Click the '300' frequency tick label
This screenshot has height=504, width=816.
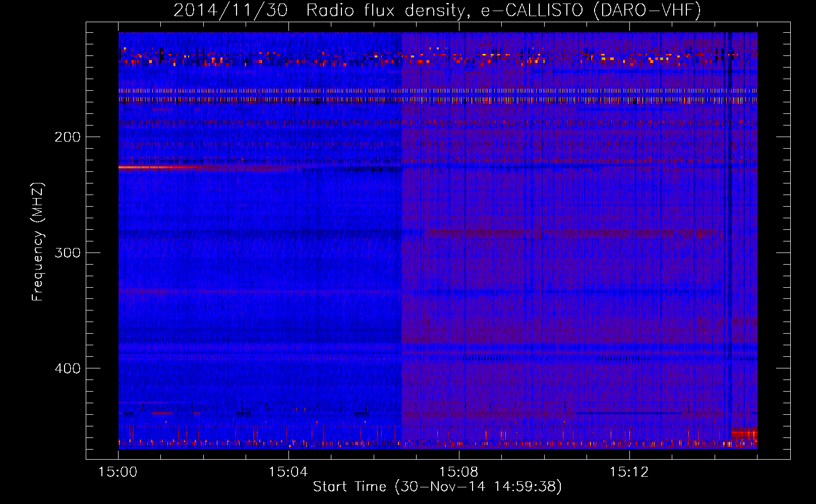point(68,253)
